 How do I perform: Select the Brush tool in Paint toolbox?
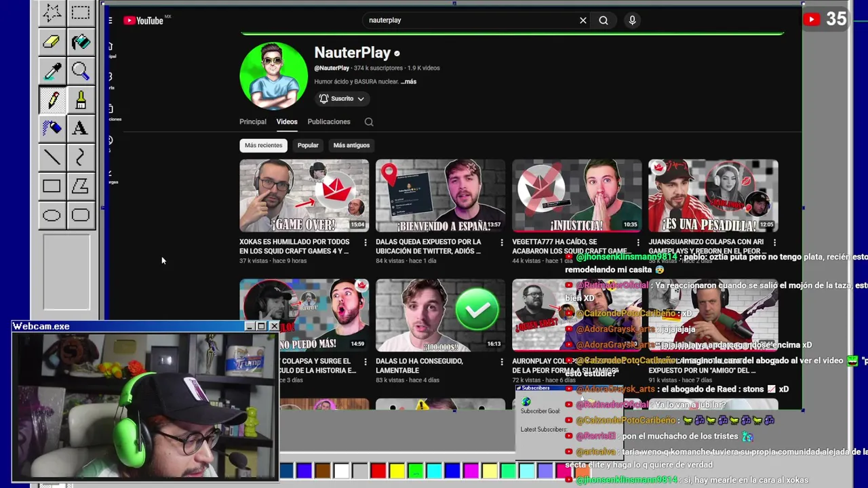click(x=80, y=100)
